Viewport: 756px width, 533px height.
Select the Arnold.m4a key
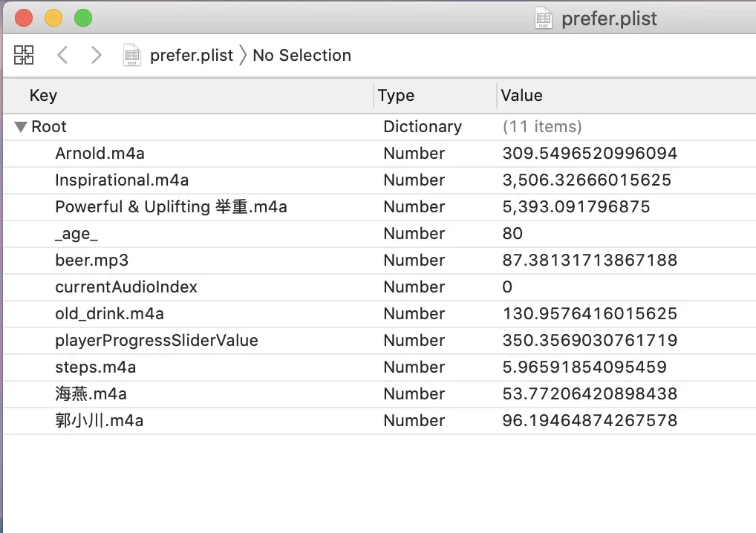pyautogui.click(x=100, y=153)
